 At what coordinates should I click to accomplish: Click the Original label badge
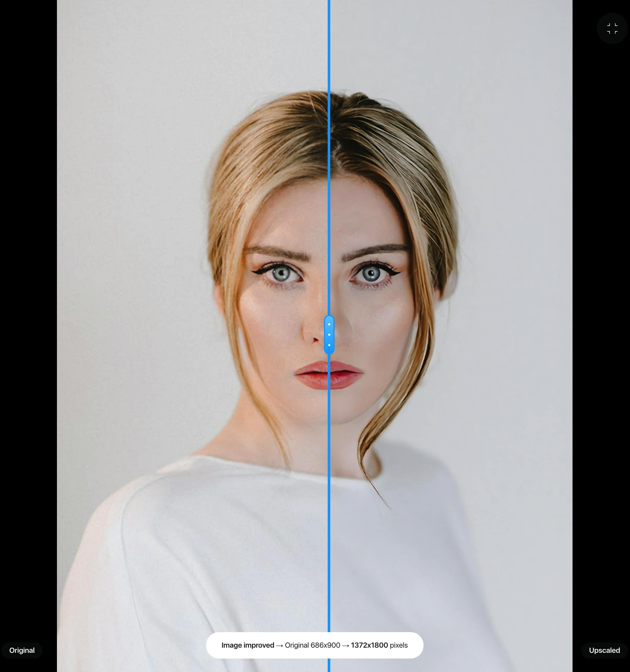(22, 650)
